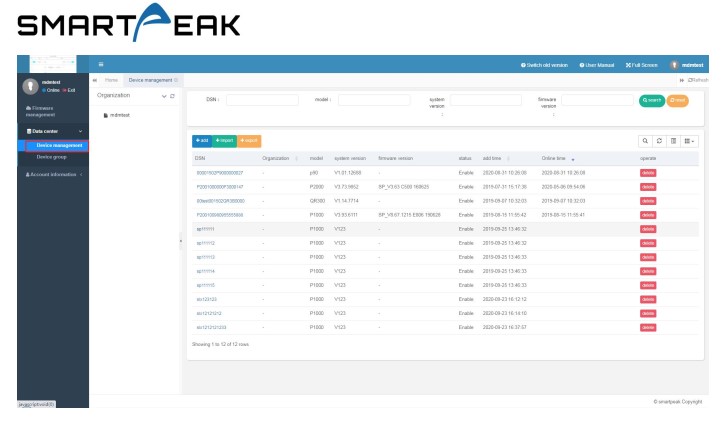The width and height of the screenshot is (725, 423).
Task: Open Firmware management in the sidebar
Action: [41, 111]
